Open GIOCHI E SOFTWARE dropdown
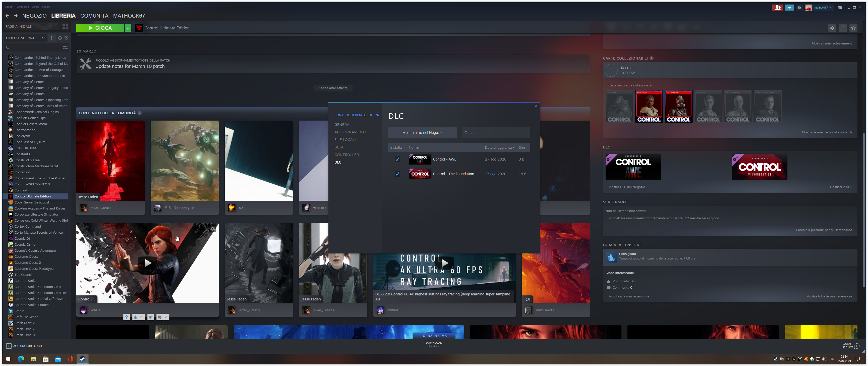 pos(25,38)
